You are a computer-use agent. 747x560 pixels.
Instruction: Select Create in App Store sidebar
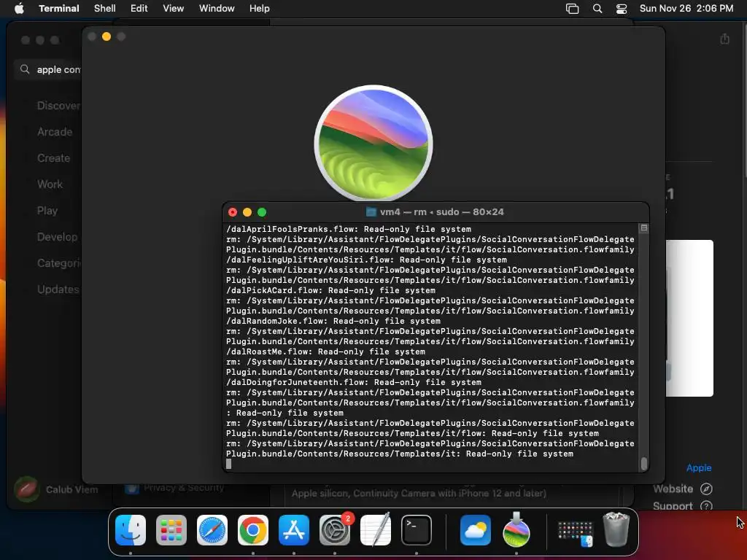[53, 158]
